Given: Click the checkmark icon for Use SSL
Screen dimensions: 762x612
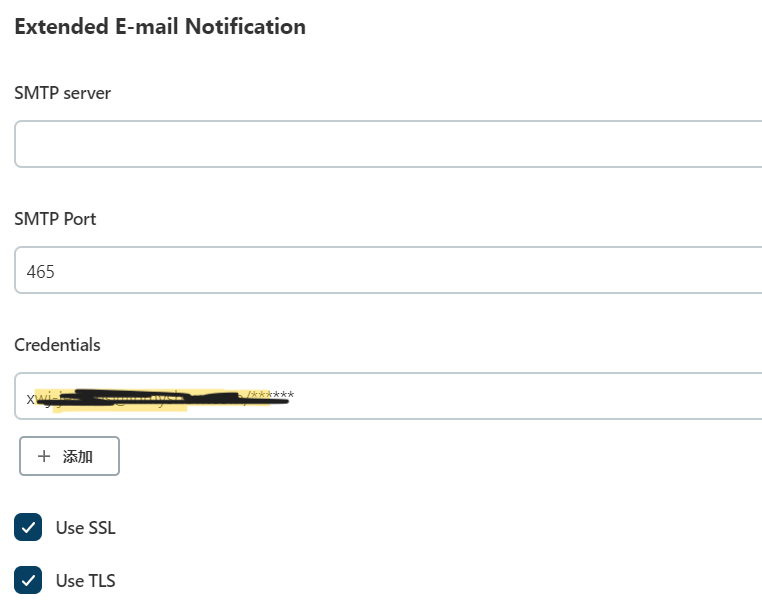Looking at the screenshot, I should coord(28,527).
